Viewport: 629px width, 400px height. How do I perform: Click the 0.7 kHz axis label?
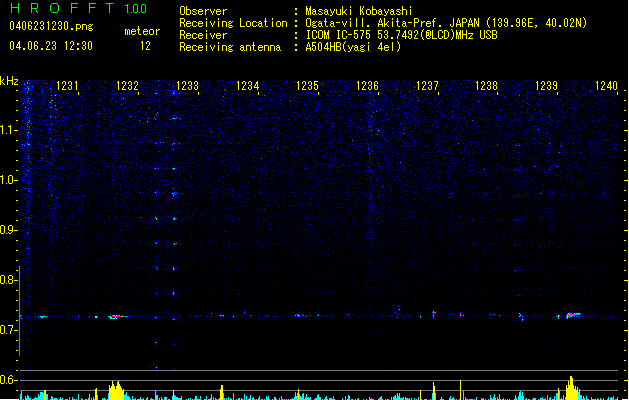[9, 330]
